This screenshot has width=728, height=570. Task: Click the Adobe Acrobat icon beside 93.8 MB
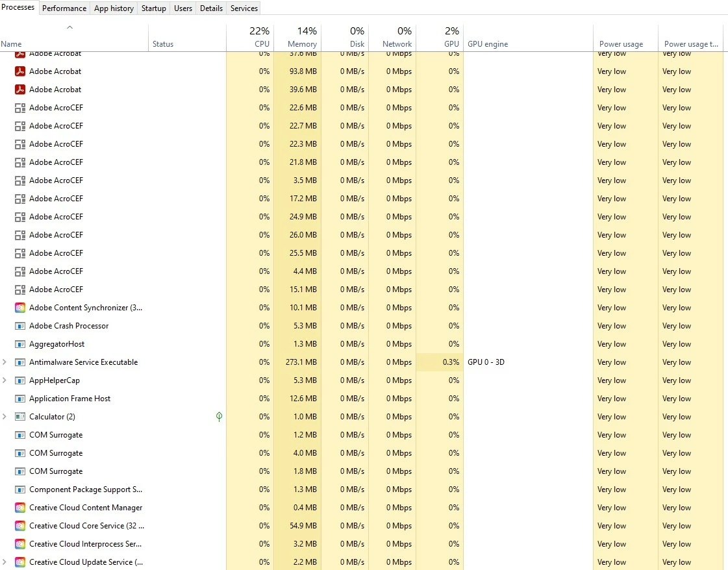(20, 71)
